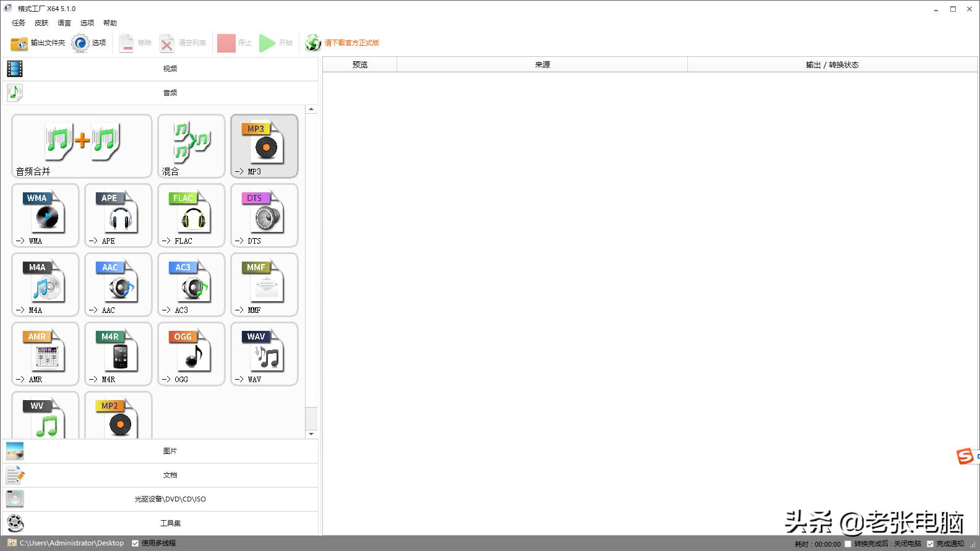Choose the FLAC output format
980x551 pixels.
coord(191,215)
